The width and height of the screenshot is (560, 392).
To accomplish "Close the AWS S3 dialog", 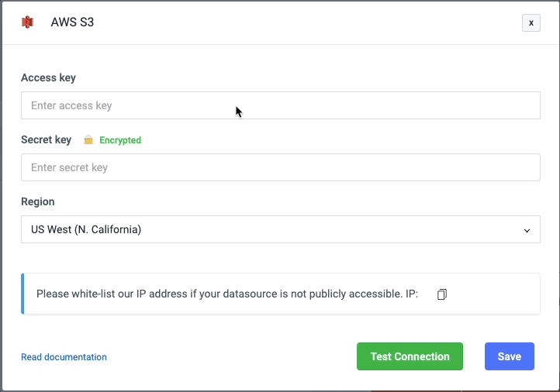I will 531,22.
